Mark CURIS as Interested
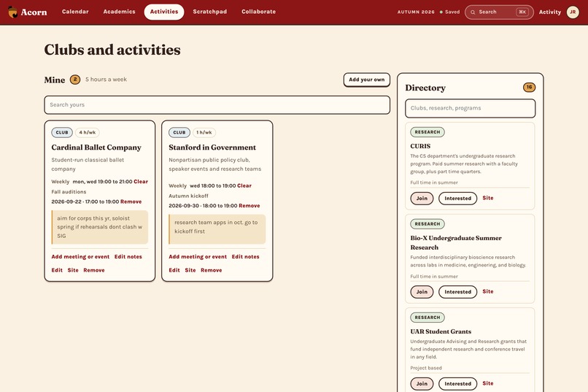 (x=457, y=198)
